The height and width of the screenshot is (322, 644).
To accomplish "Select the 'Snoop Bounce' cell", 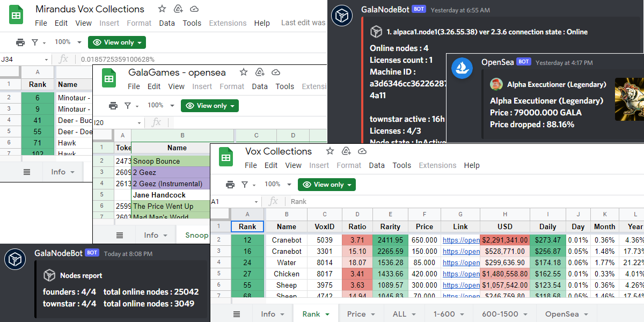I will click(x=171, y=161).
